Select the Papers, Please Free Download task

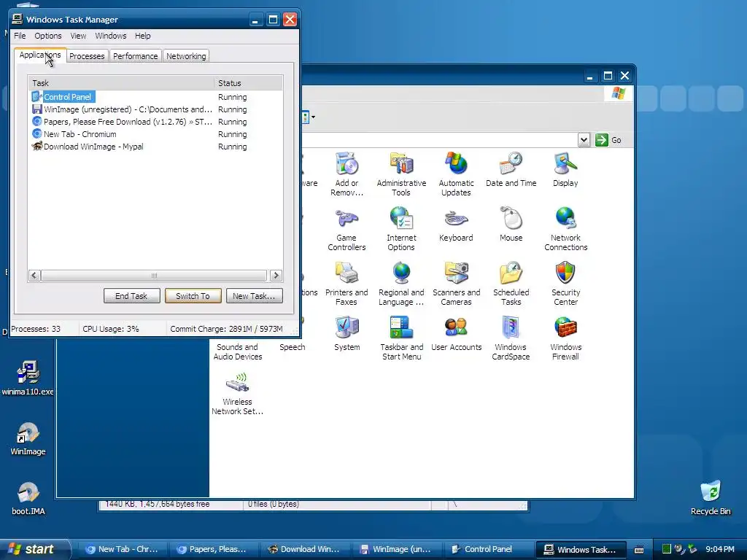[155, 122]
